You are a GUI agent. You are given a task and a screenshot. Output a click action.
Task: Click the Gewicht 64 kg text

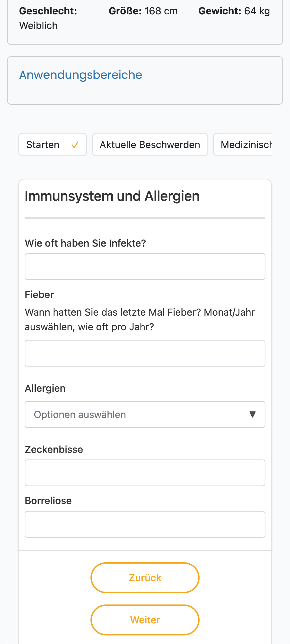pyautogui.click(x=234, y=11)
